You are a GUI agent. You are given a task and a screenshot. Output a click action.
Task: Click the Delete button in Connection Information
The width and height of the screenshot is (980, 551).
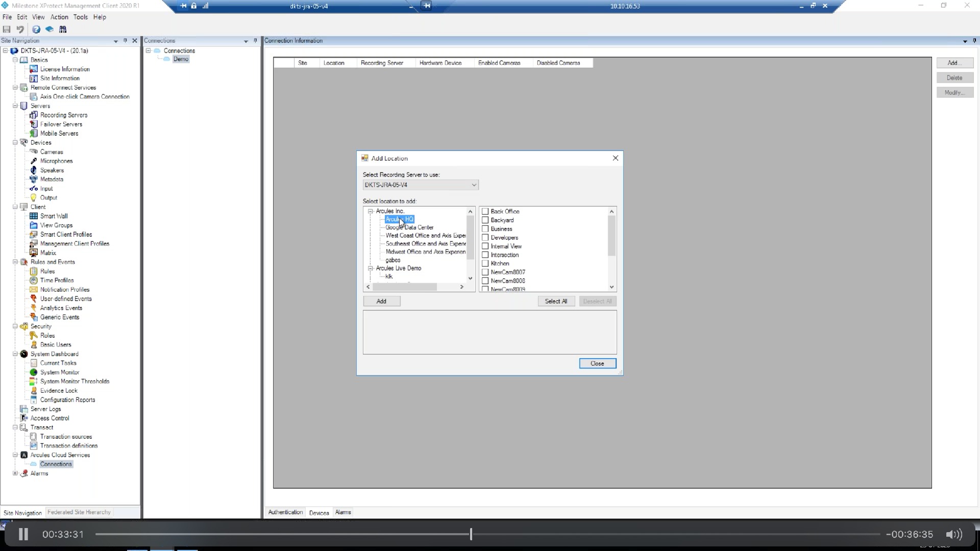(954, 78)
